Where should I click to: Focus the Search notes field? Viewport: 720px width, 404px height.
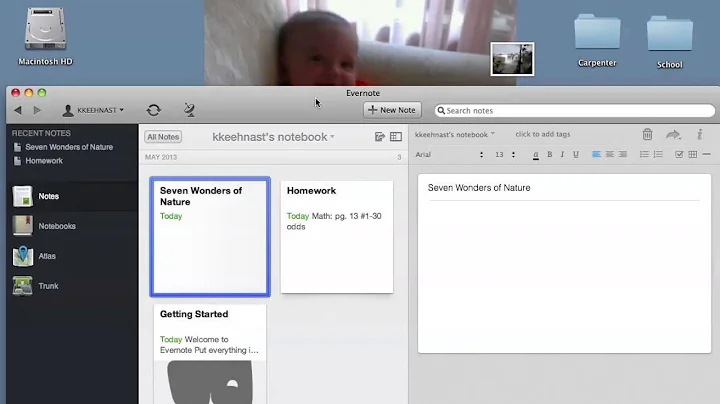click(x=574, y=111)
